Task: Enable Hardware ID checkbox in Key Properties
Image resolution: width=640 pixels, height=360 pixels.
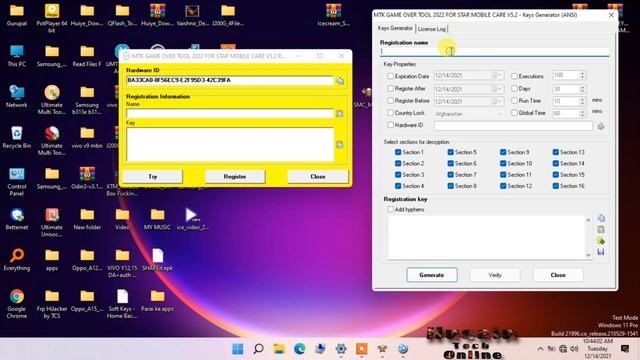Action: click(x=391, y=125)
